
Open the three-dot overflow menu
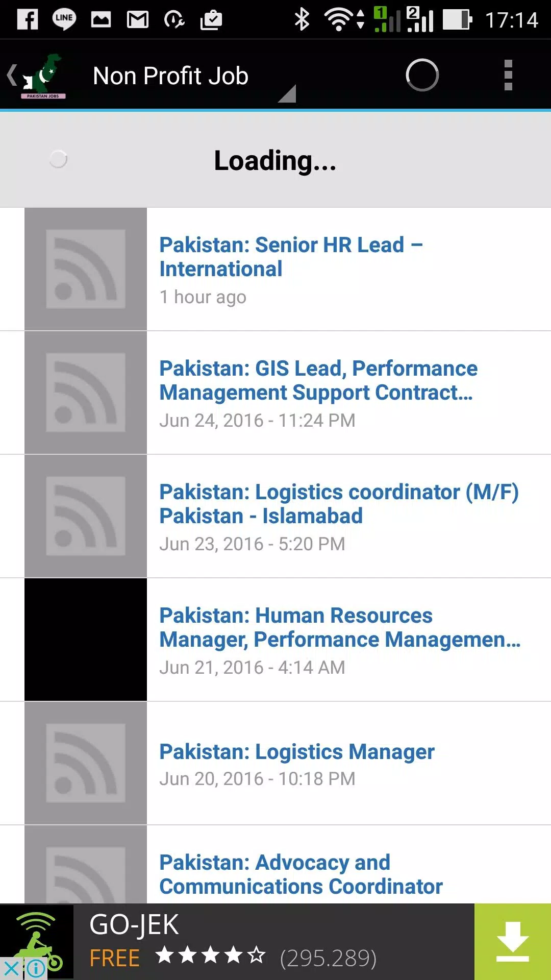(508, 76)
